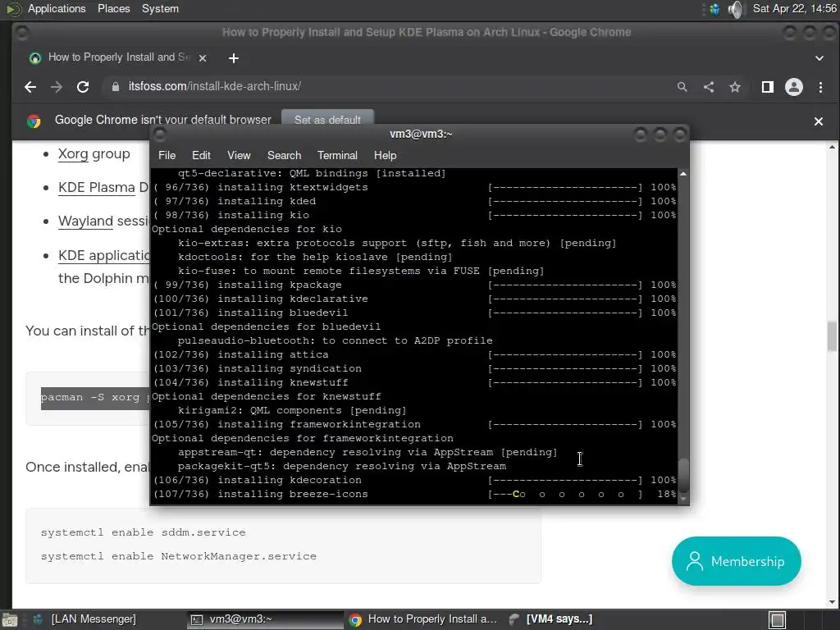Viewport: 840px width, 630px height.
Task: Open a new Chrome tab
Action: [x=234, y=58]
